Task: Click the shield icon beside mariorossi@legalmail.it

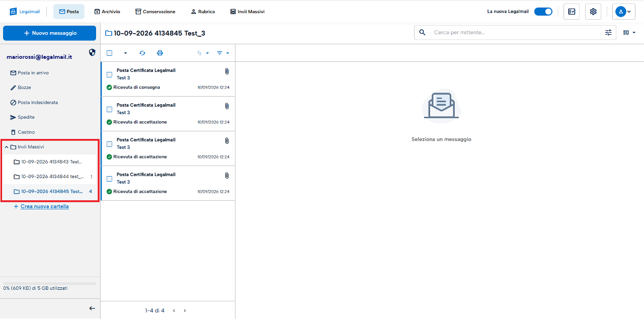Action: tap(92, 52)
